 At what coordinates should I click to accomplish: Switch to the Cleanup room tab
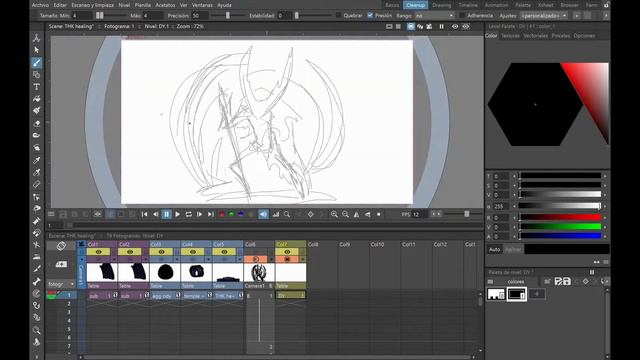pos(416,5)
